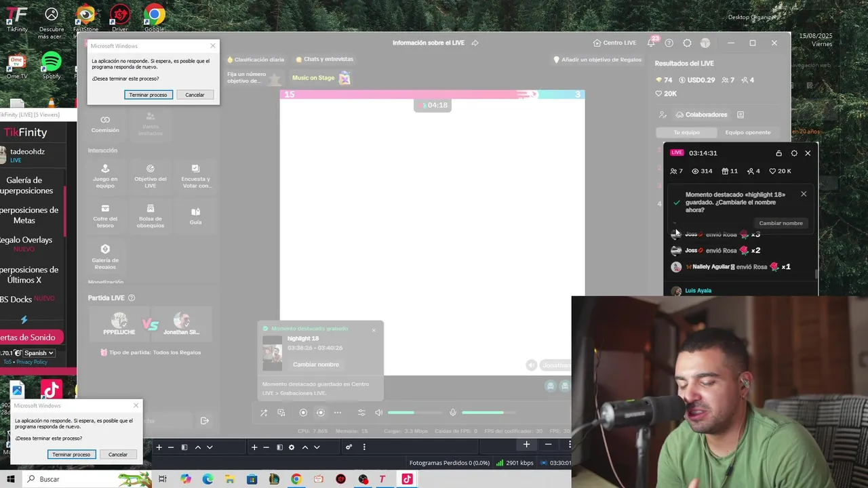Open settings on the floating LIVE panel
The height and width of the screenshot is (488, 868).
point(794,153)
